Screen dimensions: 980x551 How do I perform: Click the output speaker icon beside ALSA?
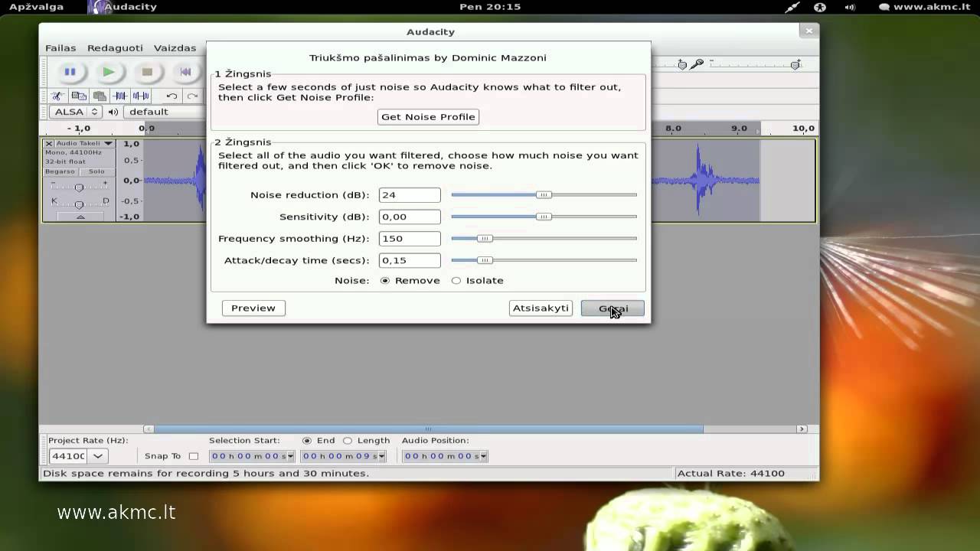pyautogui.click(x=113, y=112)
